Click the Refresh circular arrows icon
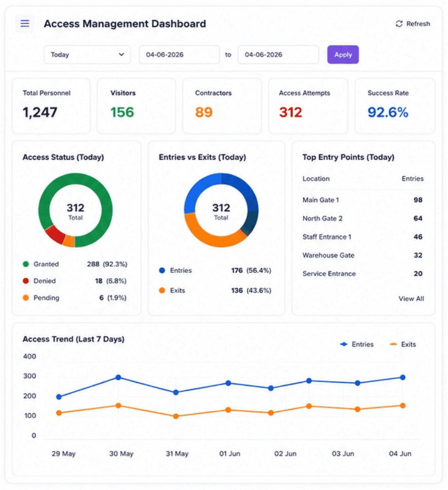The height and width of the screenshot is (490, 448). click(x=399, y=24)
